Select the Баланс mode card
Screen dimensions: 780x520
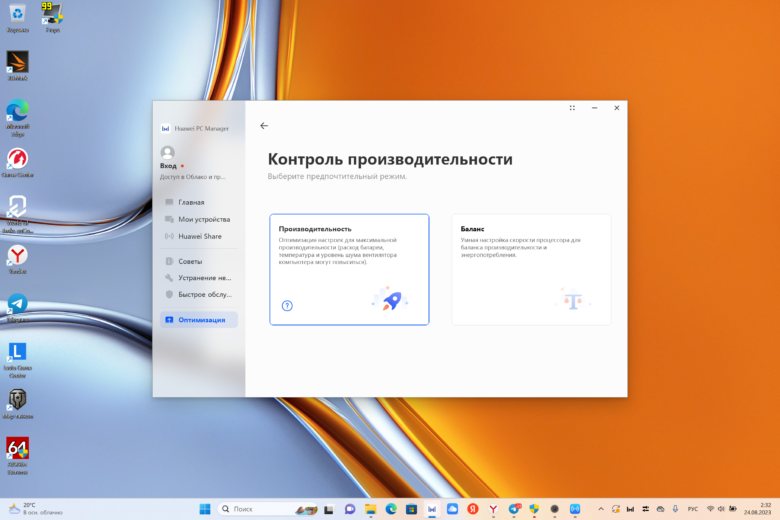click(x=531, y=269)
